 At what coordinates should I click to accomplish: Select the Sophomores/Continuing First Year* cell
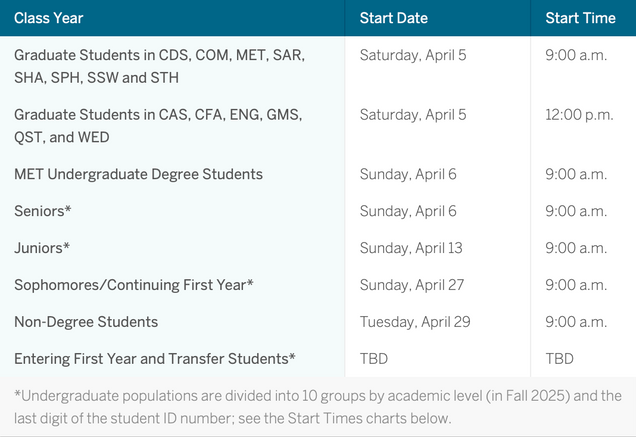(134, 285)
